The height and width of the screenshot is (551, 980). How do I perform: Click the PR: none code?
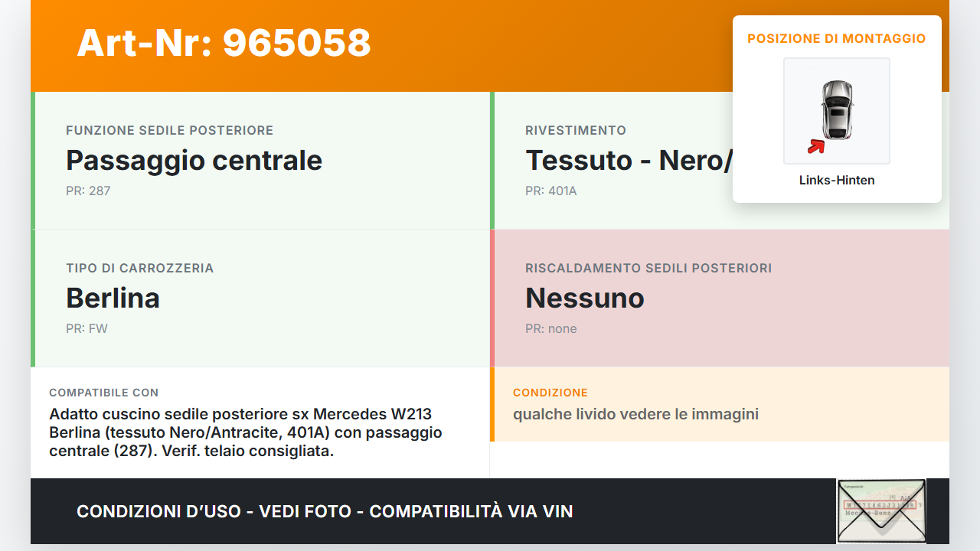tap(550, 328)
